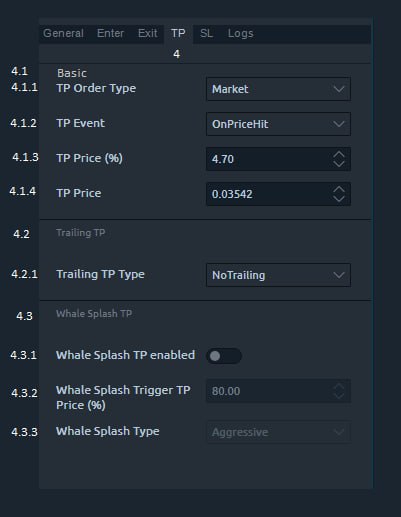Open the NoTrailing type dropdown
The height and width of the screenshot is (517, 401).
pos(278,275)
